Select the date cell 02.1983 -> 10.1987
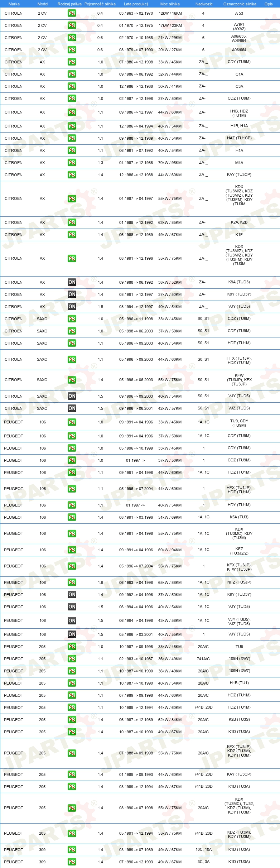 pyautogui.click(x=136, y=659)
